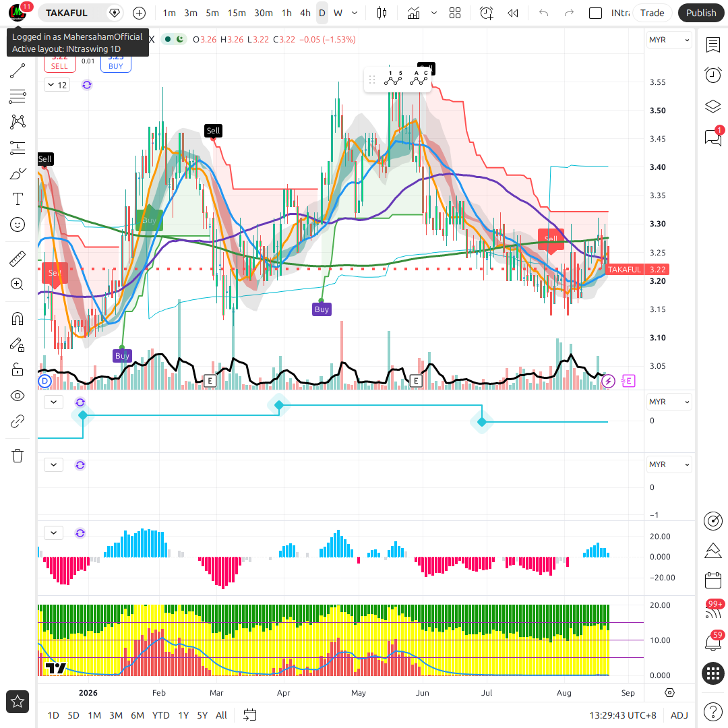This screenshot has height=728, width=728.
Task: Switch to the 4h timeframe
Action: point(305,13)
